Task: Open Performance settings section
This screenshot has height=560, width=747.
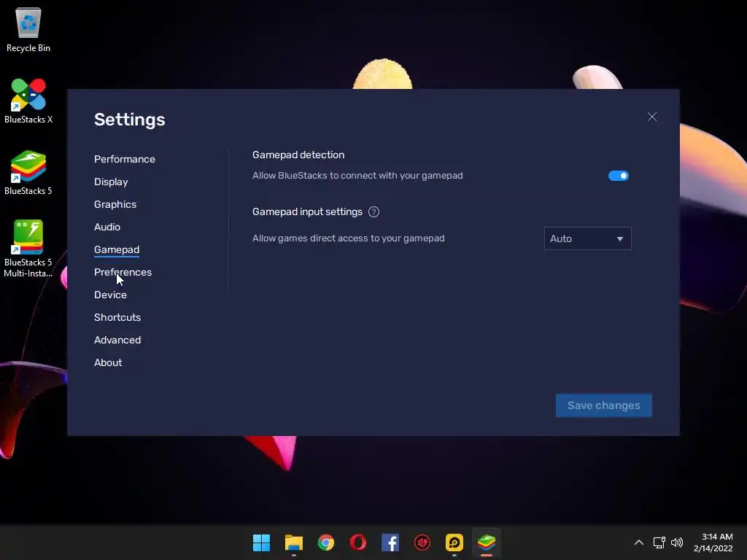Action: [124, 159]
